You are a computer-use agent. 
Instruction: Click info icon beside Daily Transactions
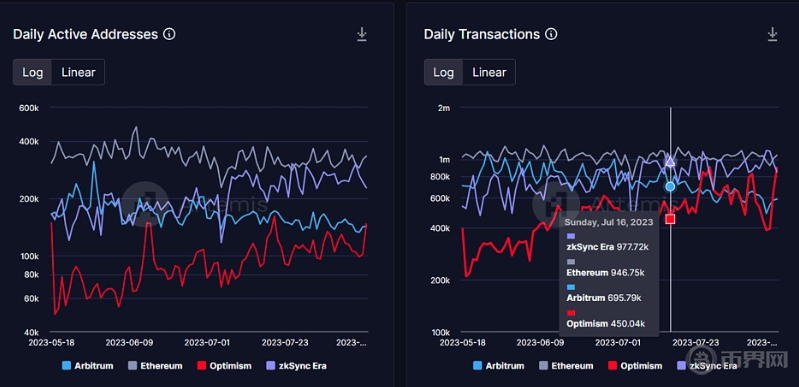tap(551, 34)
